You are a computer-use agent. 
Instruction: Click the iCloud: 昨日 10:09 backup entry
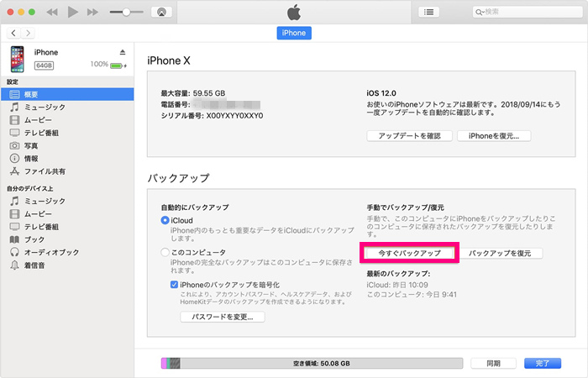click(x=397, y=285)
